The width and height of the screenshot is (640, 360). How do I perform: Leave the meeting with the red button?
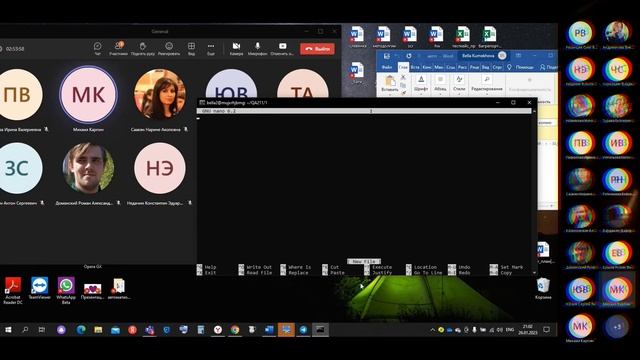[317, 49]
